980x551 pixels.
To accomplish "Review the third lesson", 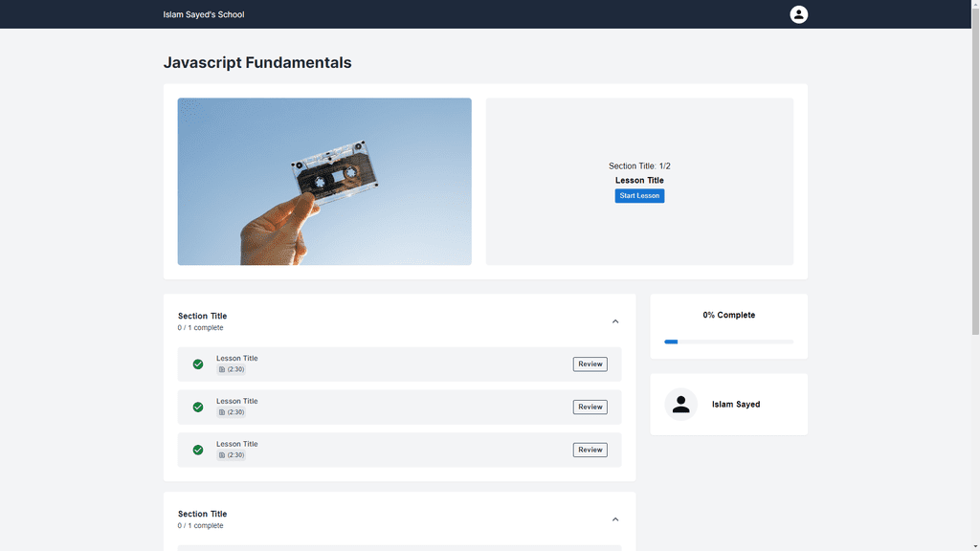I will coord(590,450).
